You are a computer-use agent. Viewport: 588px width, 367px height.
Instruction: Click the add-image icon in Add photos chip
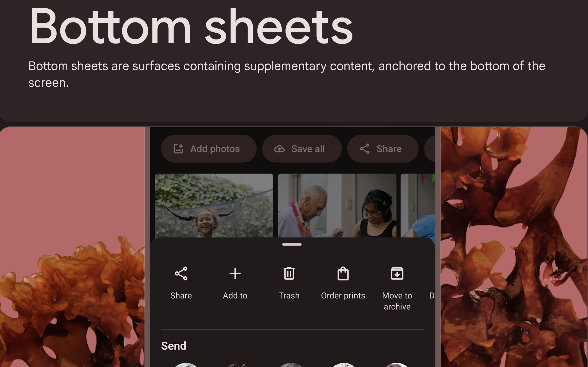[178, 149]
